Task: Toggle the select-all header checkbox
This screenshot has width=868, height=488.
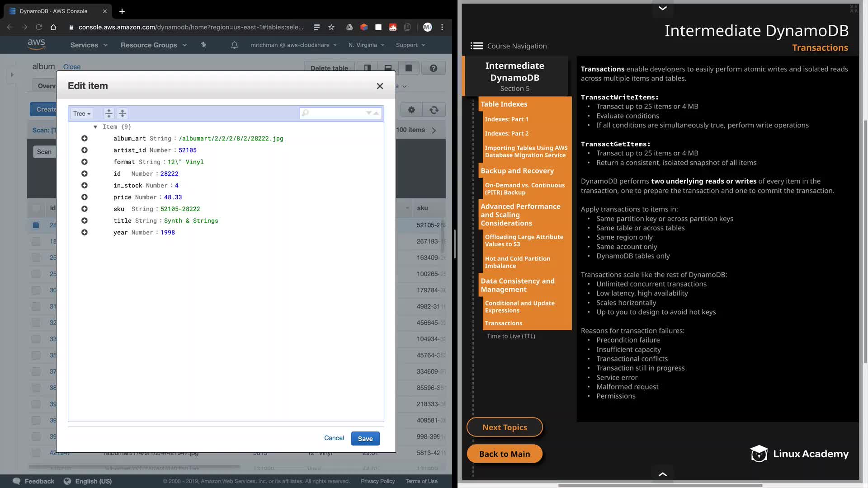Action: click(36, 208)
